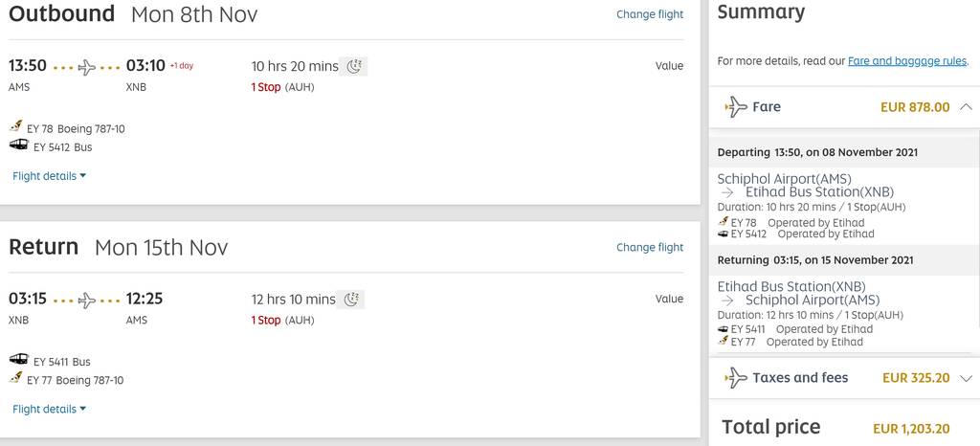The height and width of the screenshot is (446, 980).
Task: Expand outbound Flight details
Action: coord(50,176)
